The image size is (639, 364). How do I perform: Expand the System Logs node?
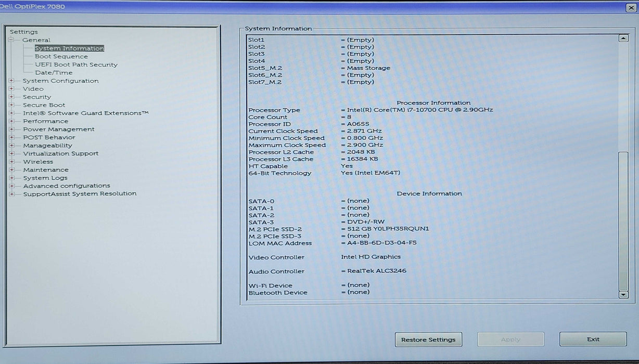tap(11, 178)
